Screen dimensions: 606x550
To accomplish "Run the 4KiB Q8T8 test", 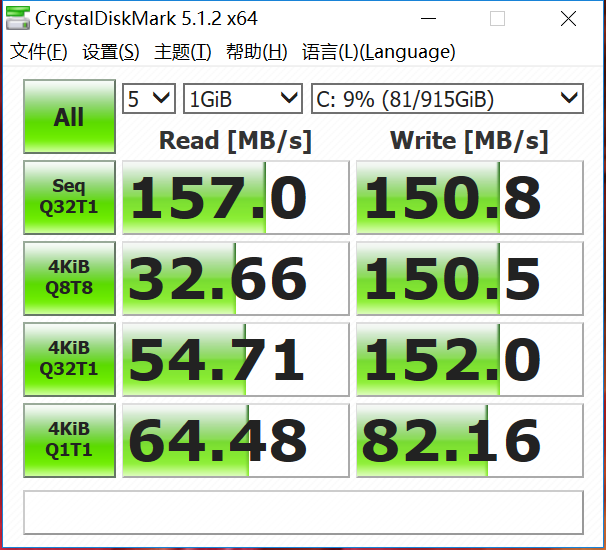I will tap(69, 278).
